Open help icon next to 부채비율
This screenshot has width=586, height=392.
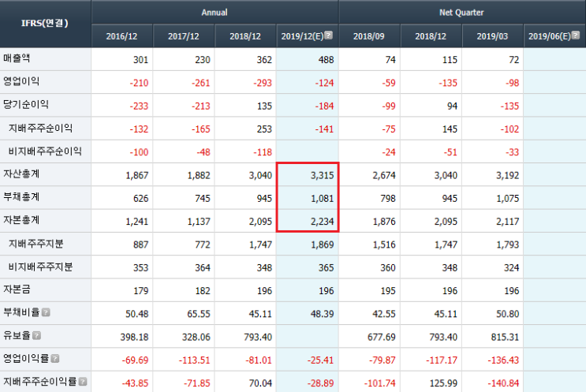46,312
